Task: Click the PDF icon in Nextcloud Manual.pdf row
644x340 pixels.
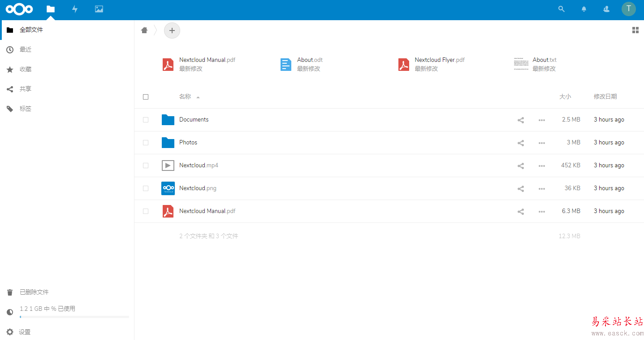Action: [168, 211]
